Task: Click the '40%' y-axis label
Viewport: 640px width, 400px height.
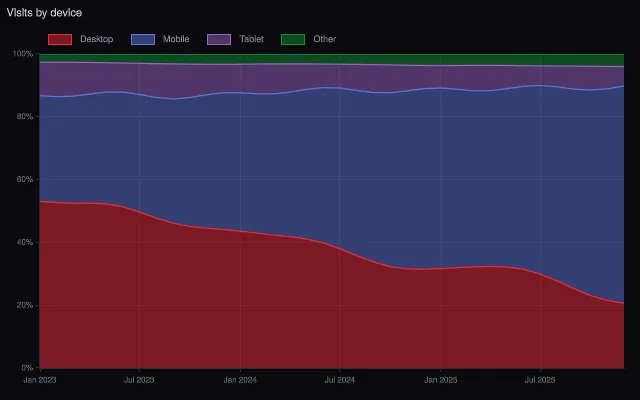Action: click(24, 242)
